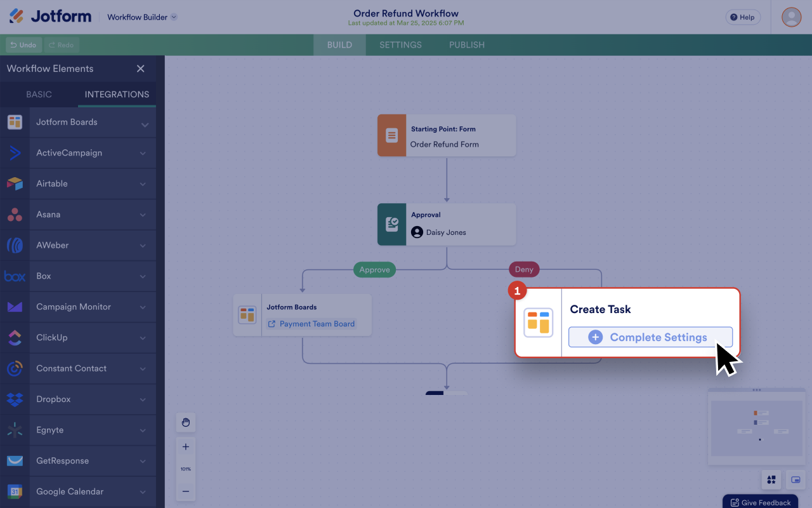Expand the AWeber integration

[x=143, y=246]
